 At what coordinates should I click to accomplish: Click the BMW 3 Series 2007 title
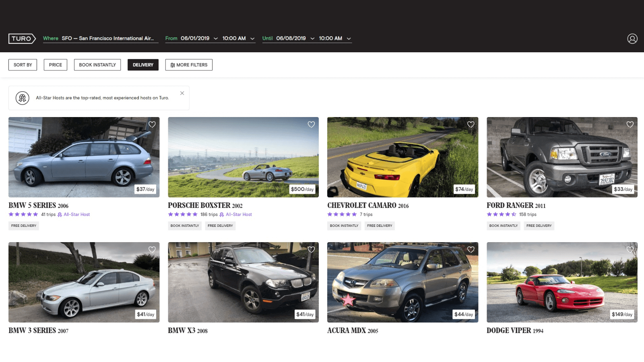click(39, 331)
